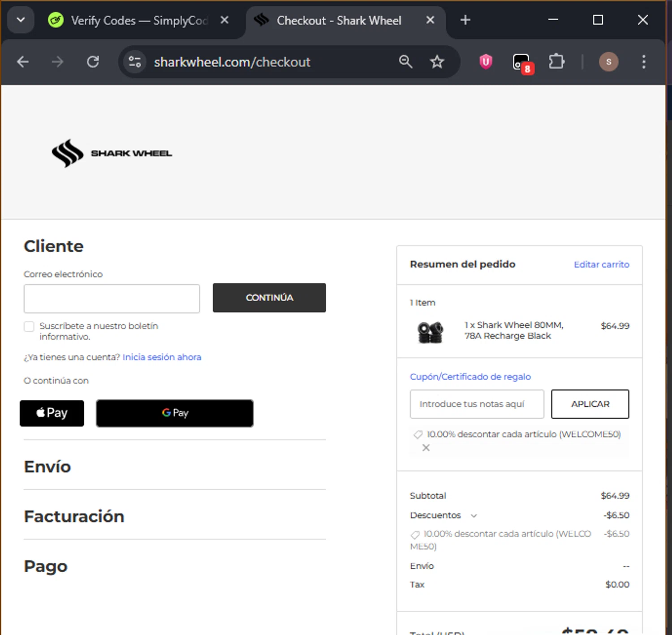
Task: Open the tab search dropdown arrow
Action: point(21,20)
